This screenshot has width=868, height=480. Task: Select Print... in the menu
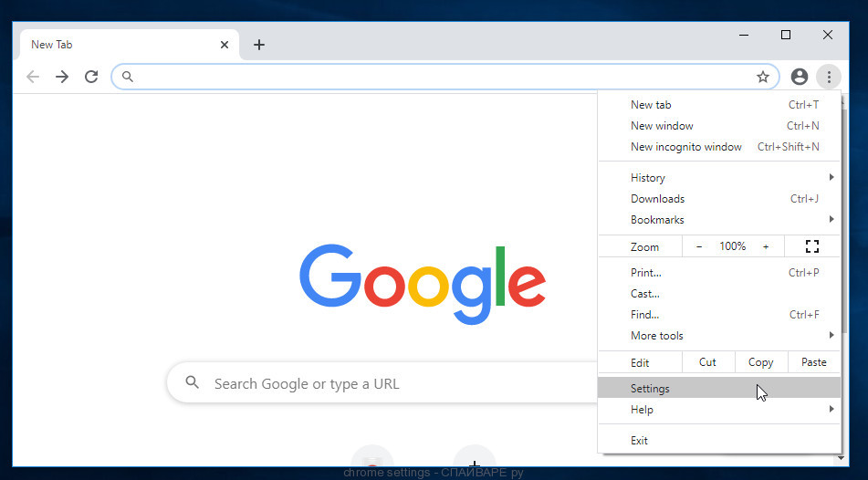[719, 272]
